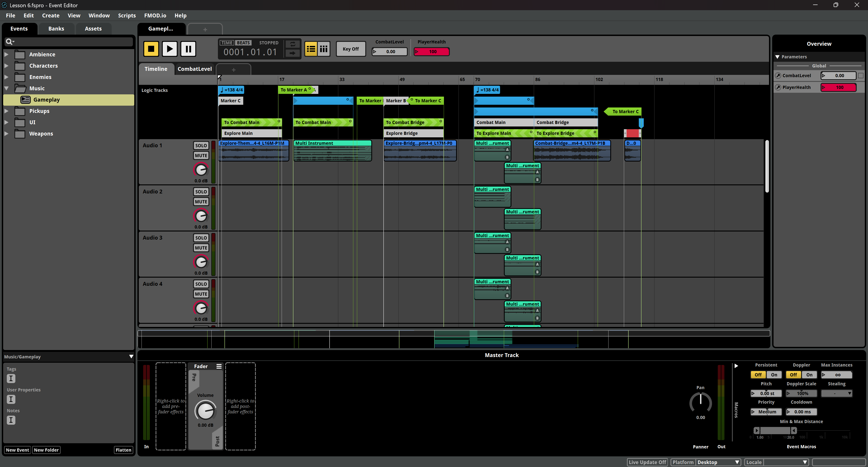Viewport: 868px width, 467px height.
Task: Click the Enemies folder icon
Action: pos(20,77)
